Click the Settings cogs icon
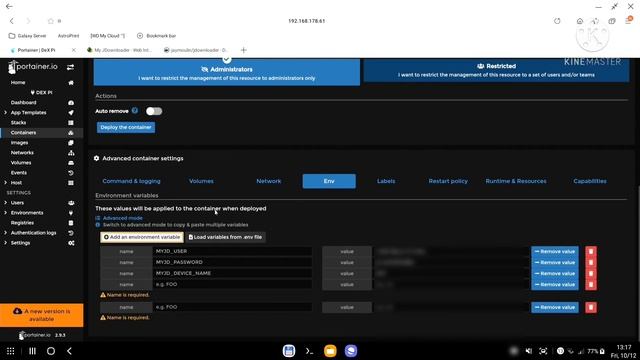 tap(71, 243)
